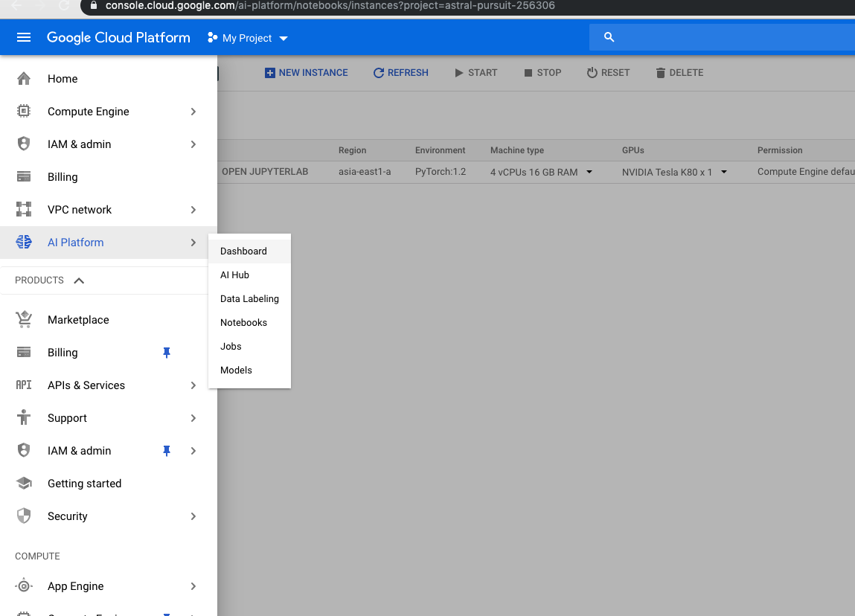Expand the Compute Engine submenu arrow
Viewport: 855px width, 616px height.
tap(193, 112)
